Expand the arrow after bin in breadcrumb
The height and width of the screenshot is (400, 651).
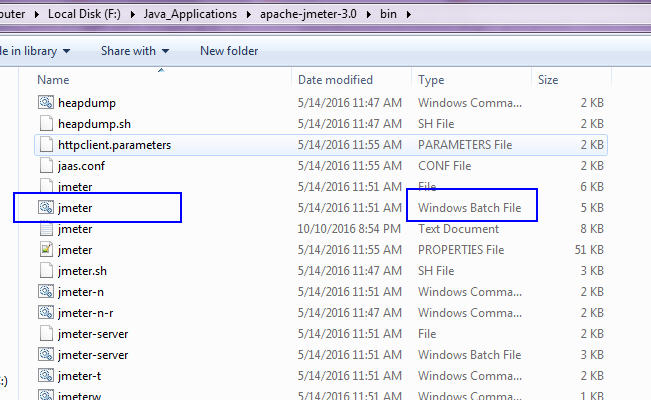[x=409, y=14]
